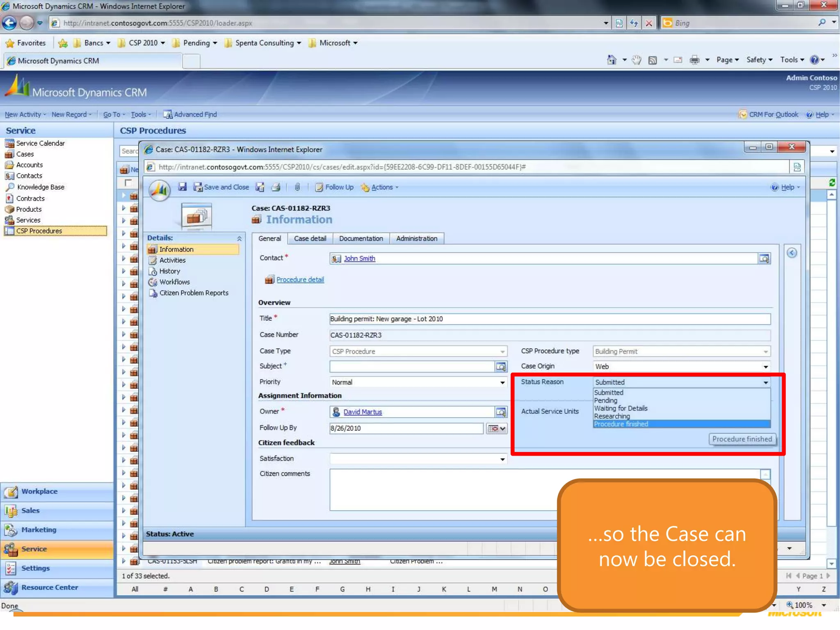Collapse the Details section chevron
840x630 pixels.
(x=239, y=238)
